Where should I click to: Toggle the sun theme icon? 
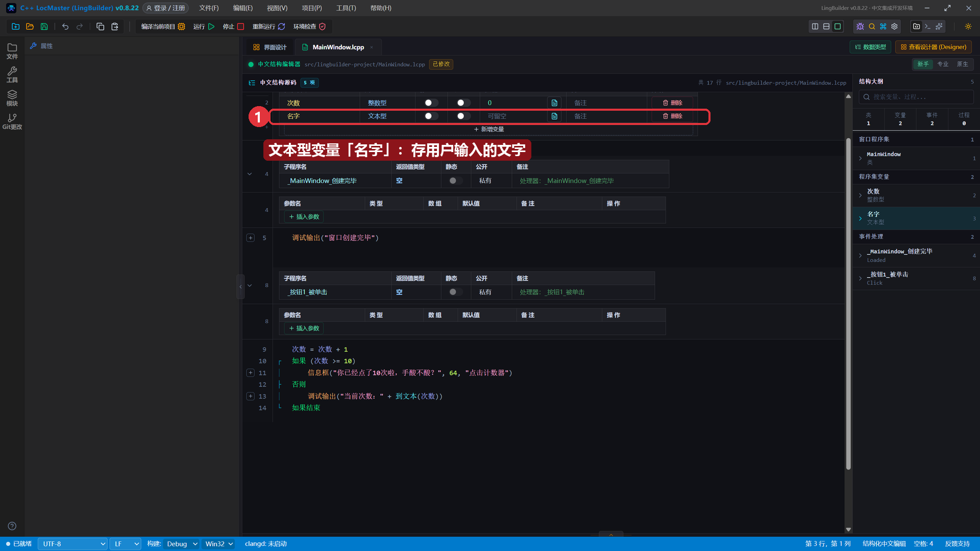point(968,27)
